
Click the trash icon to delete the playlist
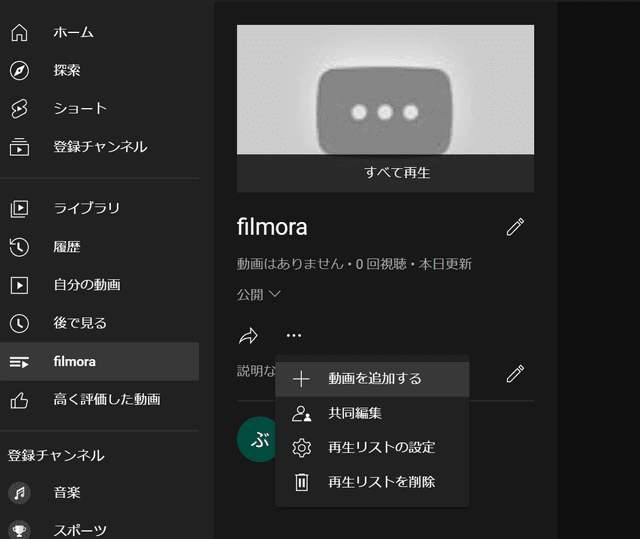click(302, 482)
